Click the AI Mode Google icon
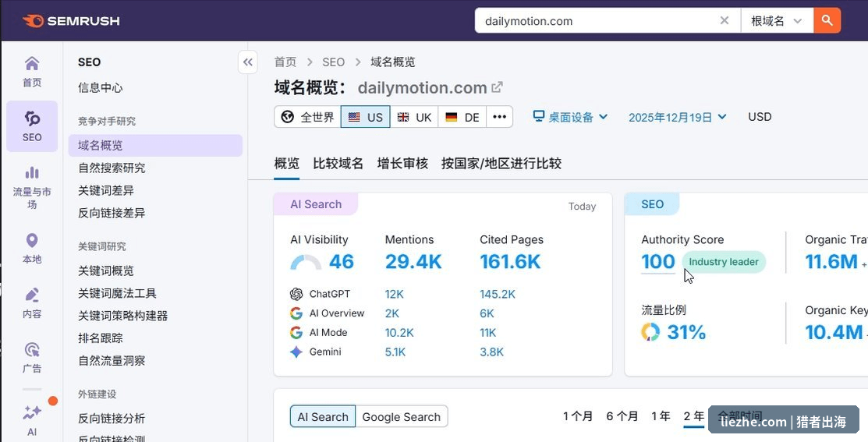This screenshot has width=868, height=442. pos(296,332)
